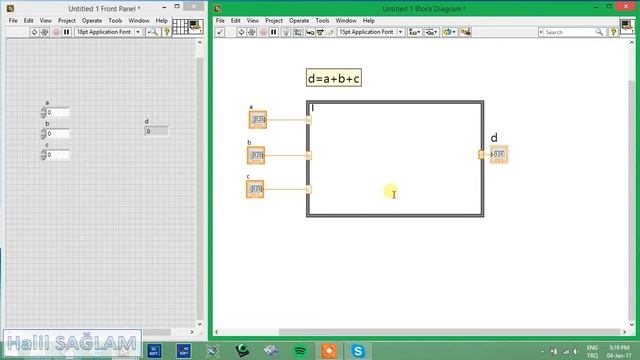Click Run arrow in Block Diagram toolbar
The width and height of the screenshot is (640, 360).
[241, 32]
